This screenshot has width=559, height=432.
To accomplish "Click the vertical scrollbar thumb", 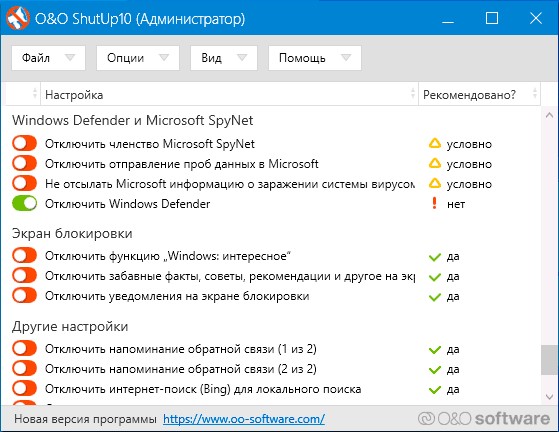I will [549, 360].
